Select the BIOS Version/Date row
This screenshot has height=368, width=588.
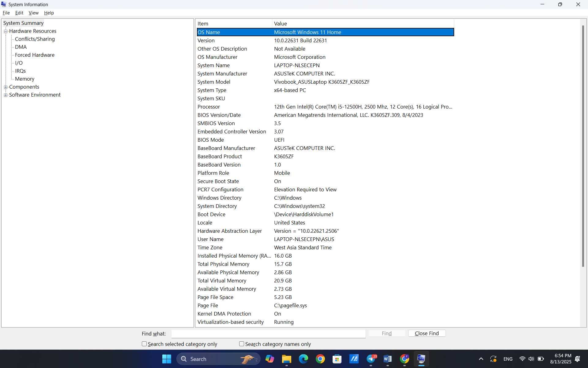click(x=325, y=115)
